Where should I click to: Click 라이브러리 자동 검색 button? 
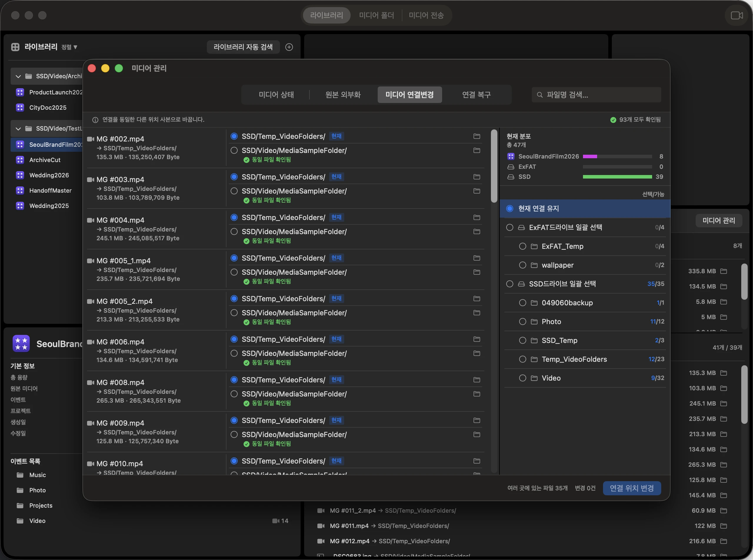click(x=243, y=47)
